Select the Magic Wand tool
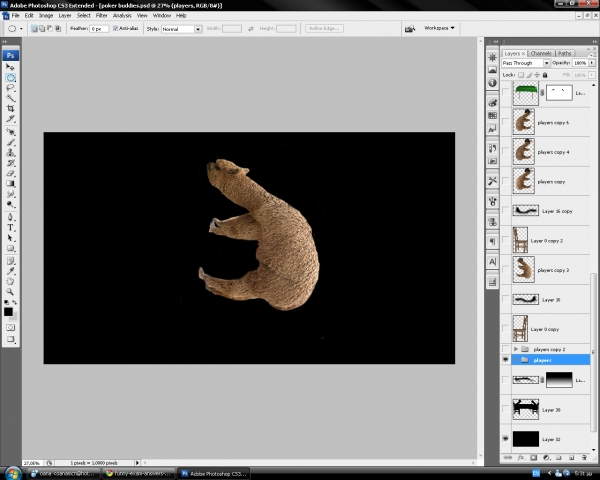Viewport: 600px width, 480px height. (x=10, y=98)
